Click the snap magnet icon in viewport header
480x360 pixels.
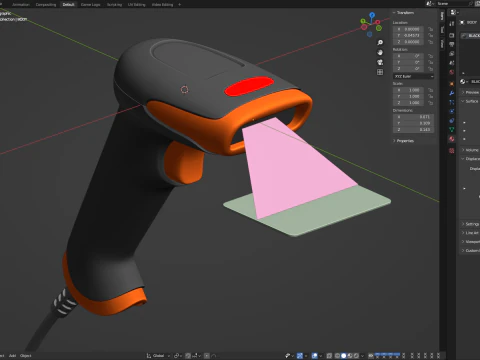(188, 356)
